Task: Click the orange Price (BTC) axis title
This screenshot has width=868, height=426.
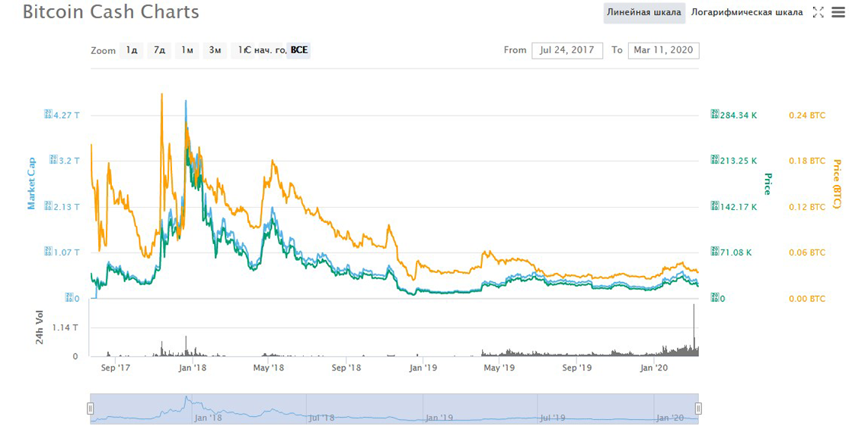Action: click(836, 183)
